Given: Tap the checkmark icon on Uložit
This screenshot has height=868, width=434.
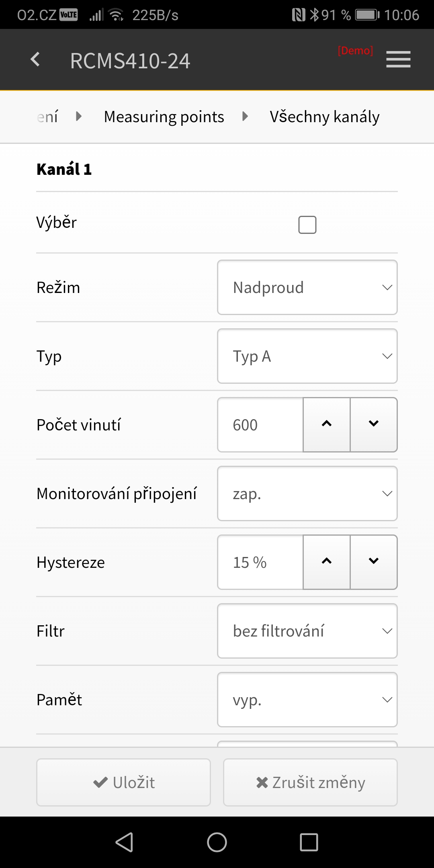Looking at the screenshot, I should [99, 782].
